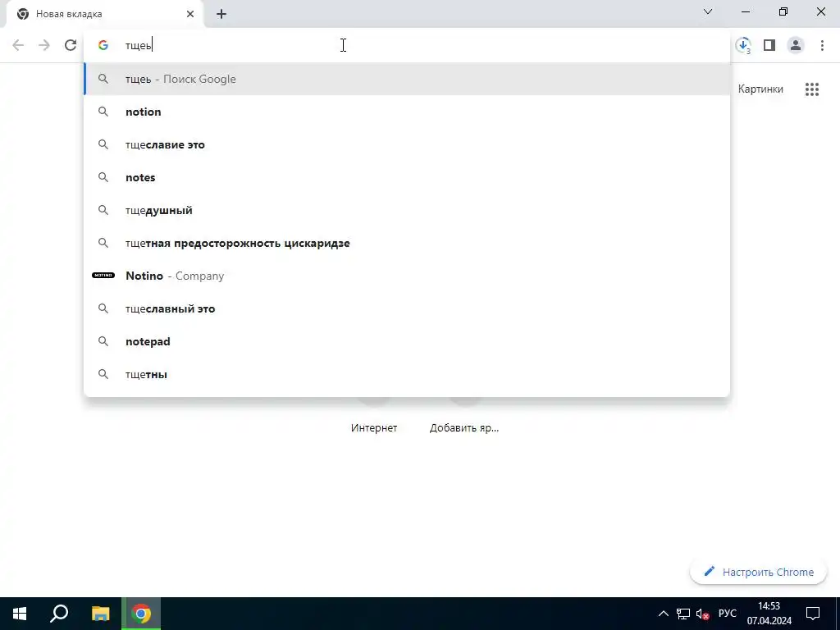Click the Настроить Chrome button

[x=759, y=572]
